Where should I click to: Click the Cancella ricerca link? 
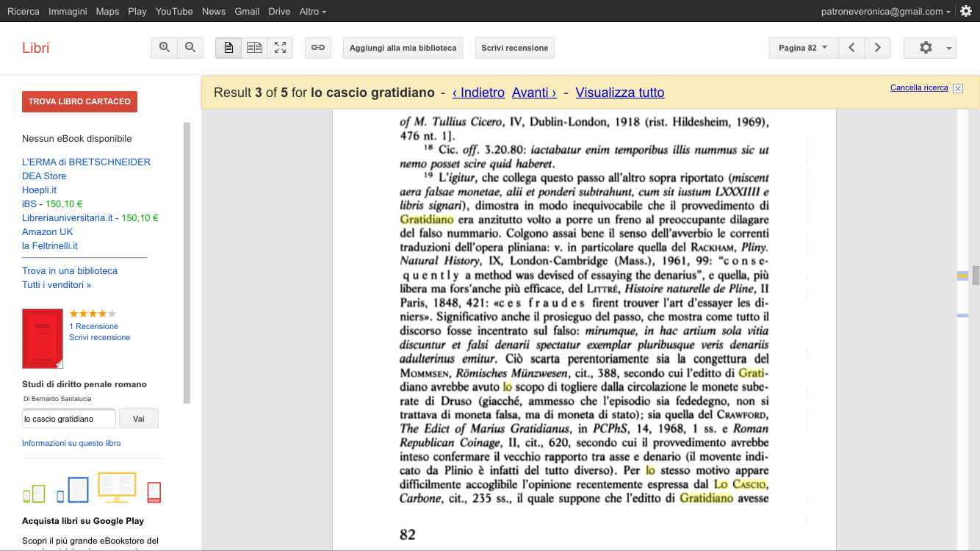click(x=919, y=87)
